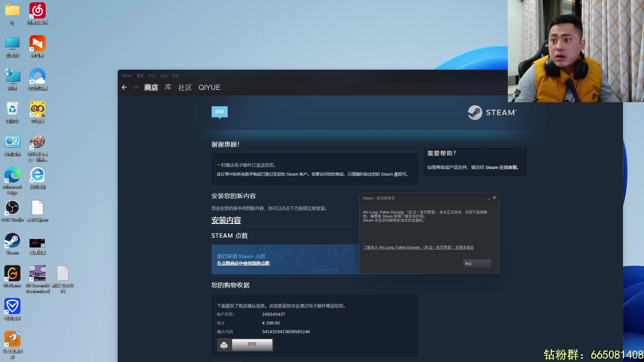
Task: Click the 打印 print button
Action: 252,345
